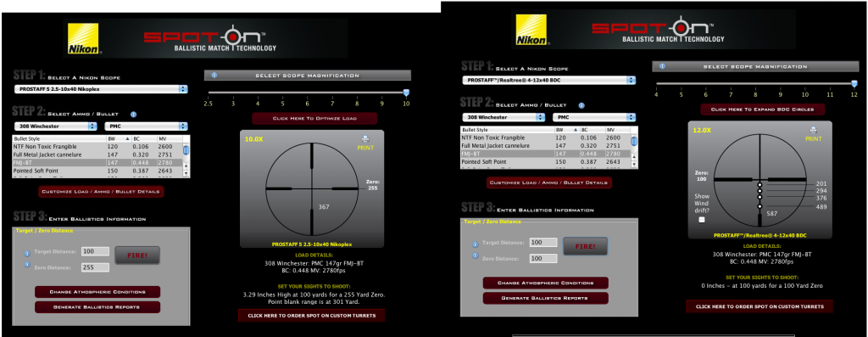Select the NTF Non Toxic Frangible row, right panel

coord(546,138)
